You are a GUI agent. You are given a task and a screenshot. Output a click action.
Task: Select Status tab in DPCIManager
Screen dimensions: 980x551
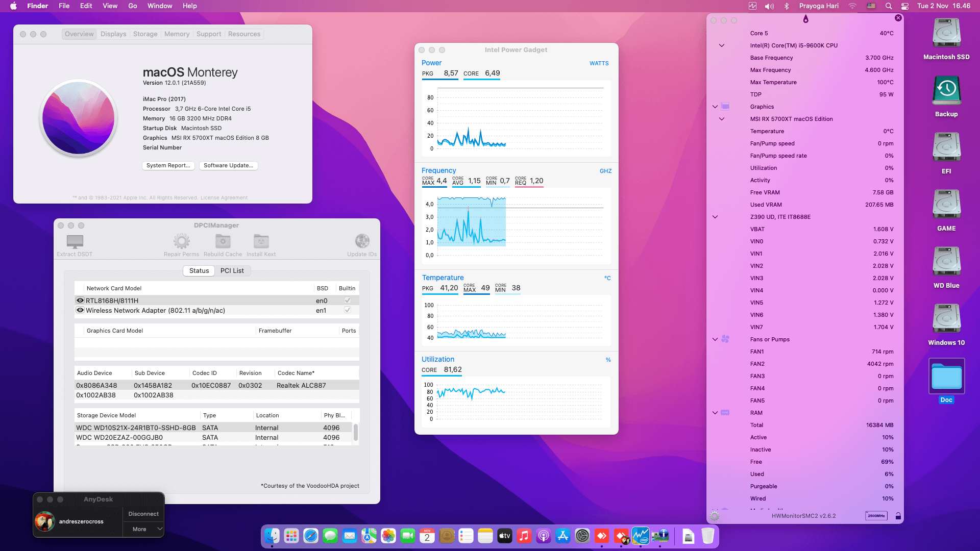tap(199, 271)
